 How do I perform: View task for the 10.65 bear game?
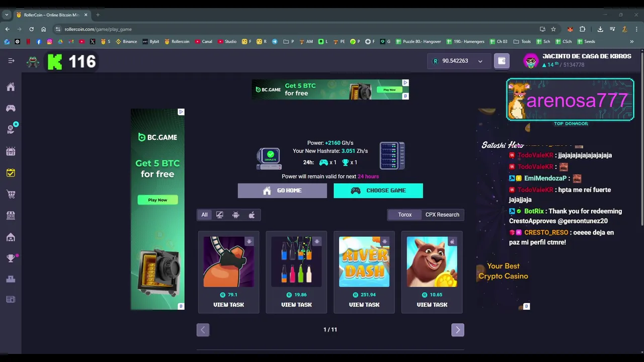[432, 305]
